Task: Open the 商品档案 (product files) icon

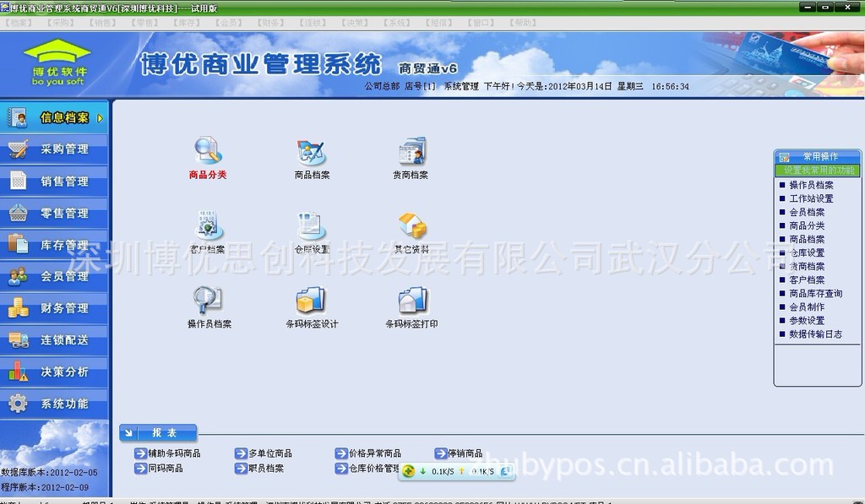Action: tap(311, 155)
